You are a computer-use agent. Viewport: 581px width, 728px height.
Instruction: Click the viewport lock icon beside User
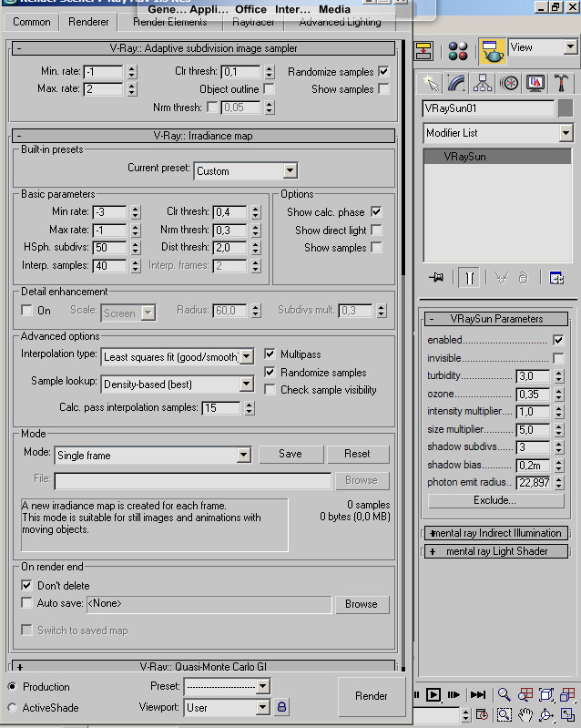pos(281,707)
